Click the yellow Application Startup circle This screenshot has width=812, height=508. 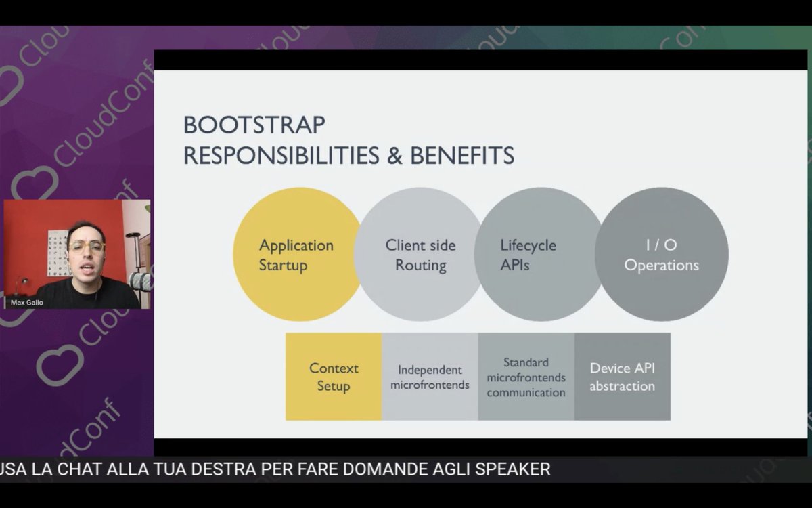(298, 255)
